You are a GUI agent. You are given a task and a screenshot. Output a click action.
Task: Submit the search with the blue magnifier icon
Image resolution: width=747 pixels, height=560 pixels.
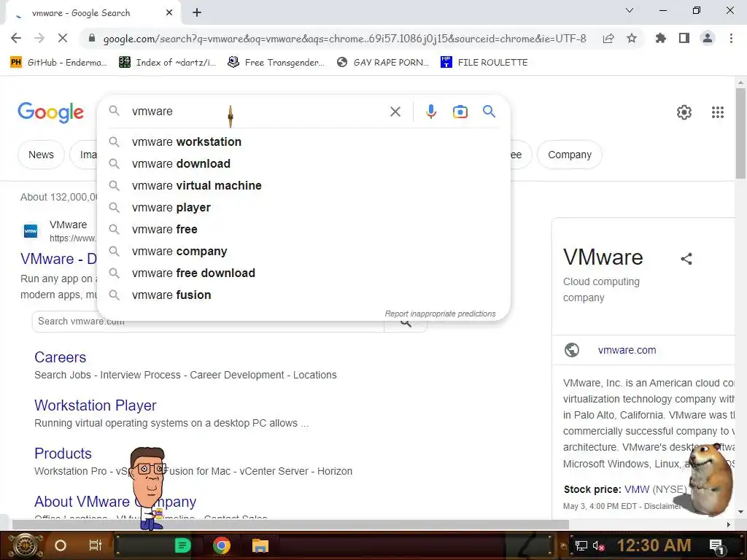(489, 112)
